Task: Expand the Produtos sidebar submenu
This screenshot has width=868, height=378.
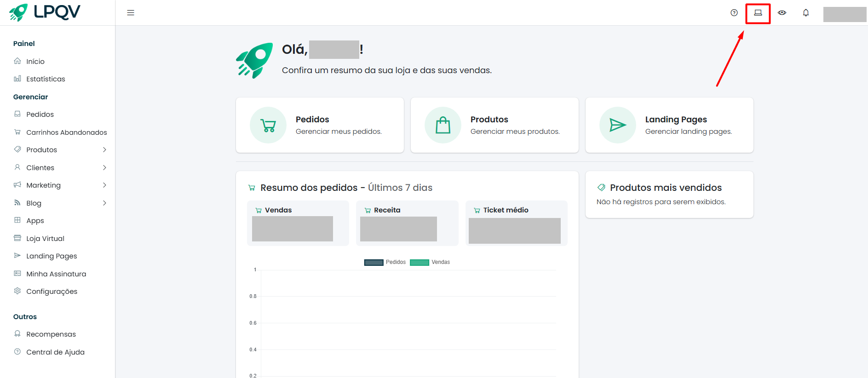Action: (104, 150)
